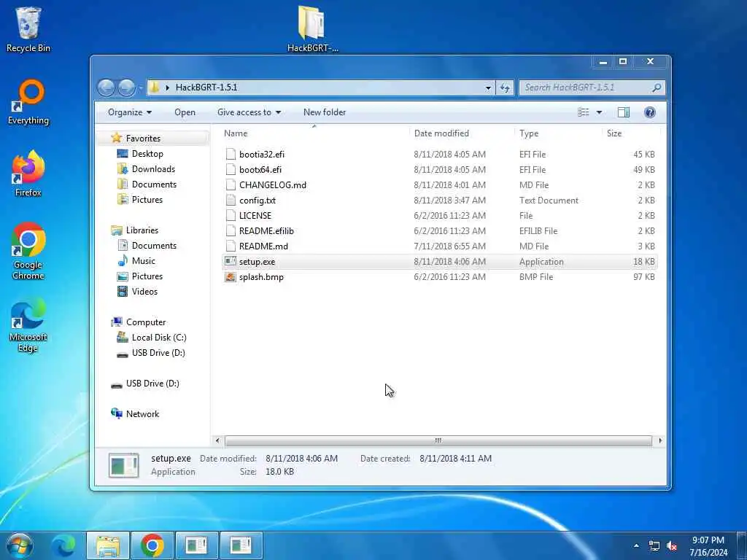The height and width of the screenshot is (560, 747).
Task: Select the bootx64.efi file
Action: 440,169
